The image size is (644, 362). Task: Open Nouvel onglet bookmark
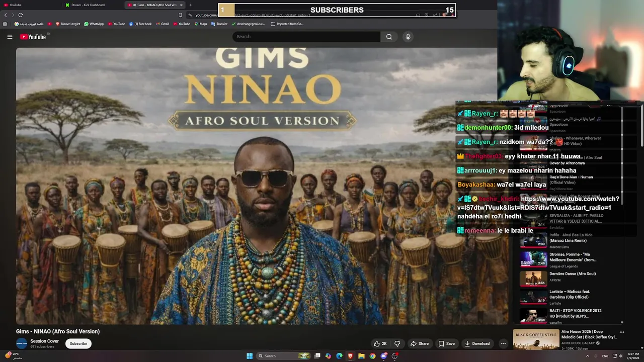click(x=68, y=24)
